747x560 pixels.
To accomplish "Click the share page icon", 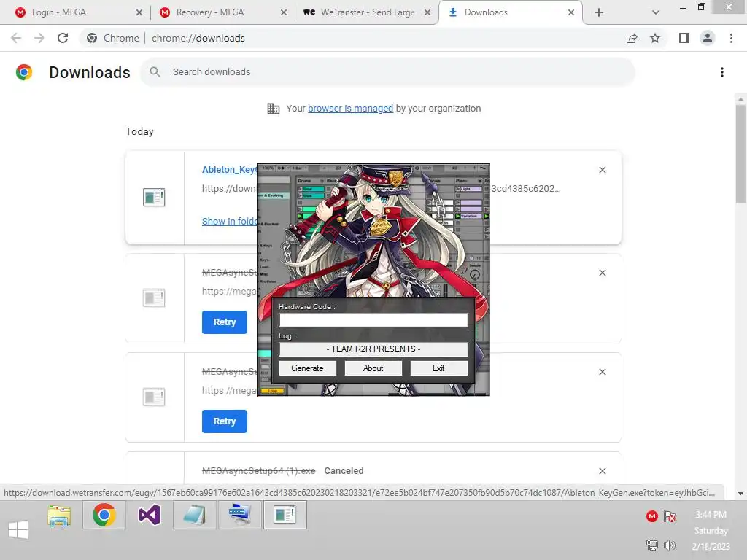I will click(632, 38).
